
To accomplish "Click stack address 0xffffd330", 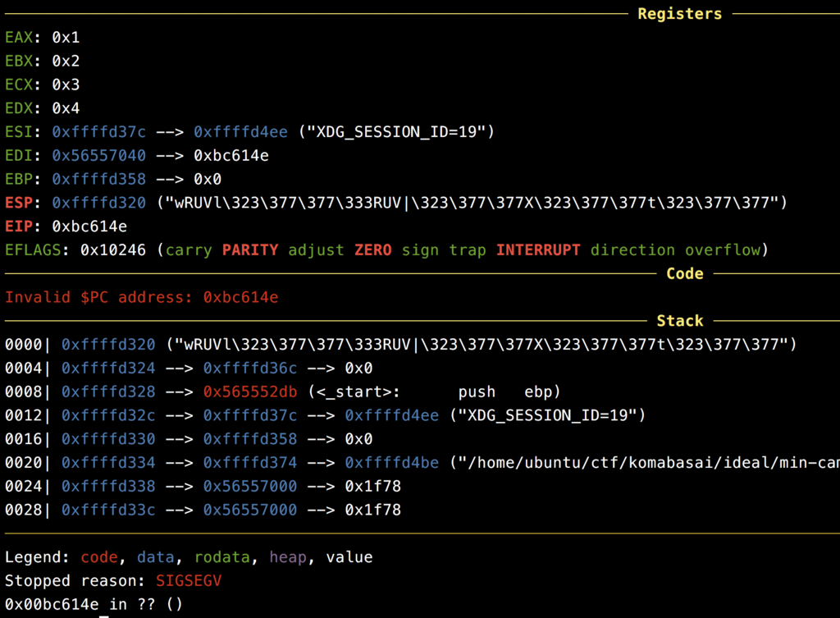I will [x=108, y=438].
